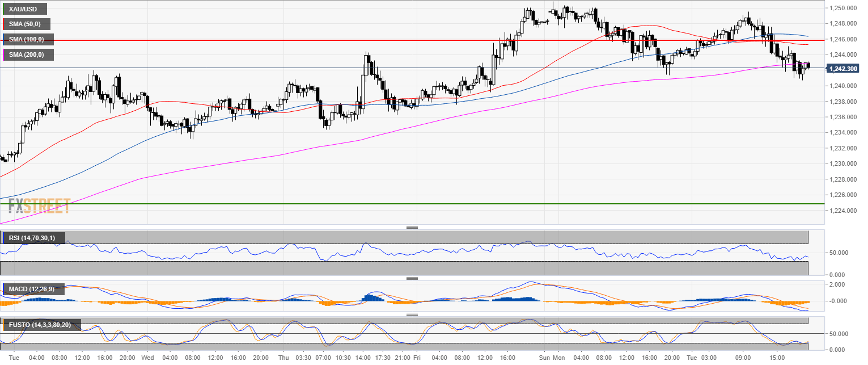Click the splitter handle above the MACD pane

[x=412, y=278]
